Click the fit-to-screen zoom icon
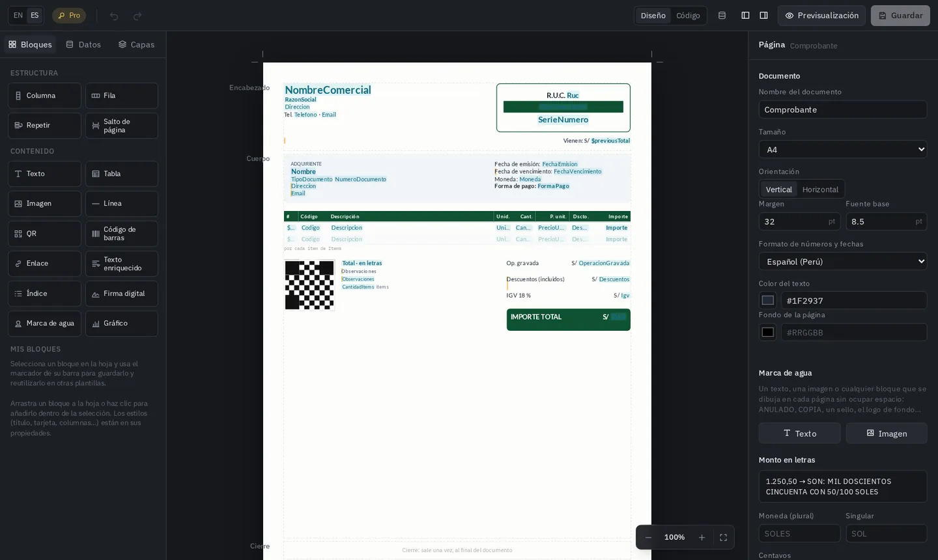The width and height of the screenshot is (938, 560). (723, 537)
